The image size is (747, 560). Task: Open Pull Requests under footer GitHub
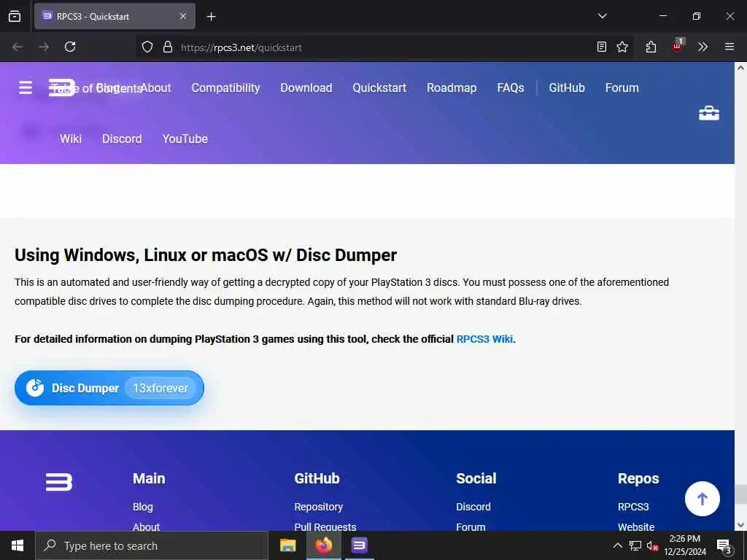click(x=325, y=527)
